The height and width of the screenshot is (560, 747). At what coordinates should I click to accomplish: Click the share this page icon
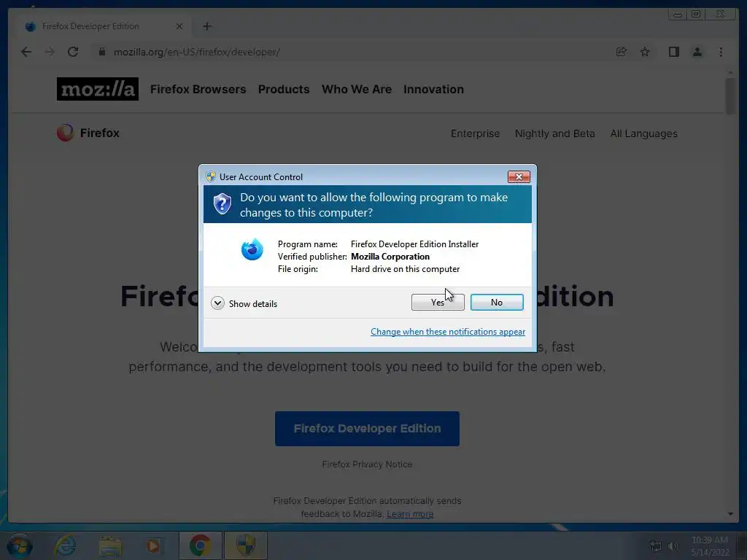[622, 52]
